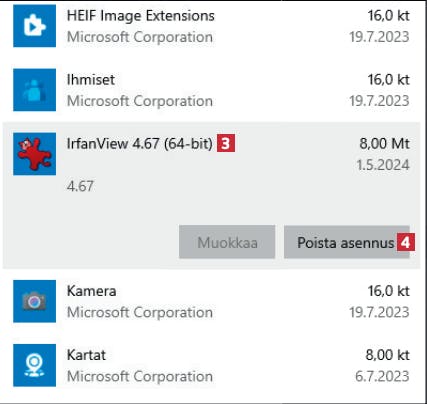Image resolution: width=427 pixels, height=404 pixels.
Task: Select the Ihmiset app entry
Action: click(x=211, y=90)
